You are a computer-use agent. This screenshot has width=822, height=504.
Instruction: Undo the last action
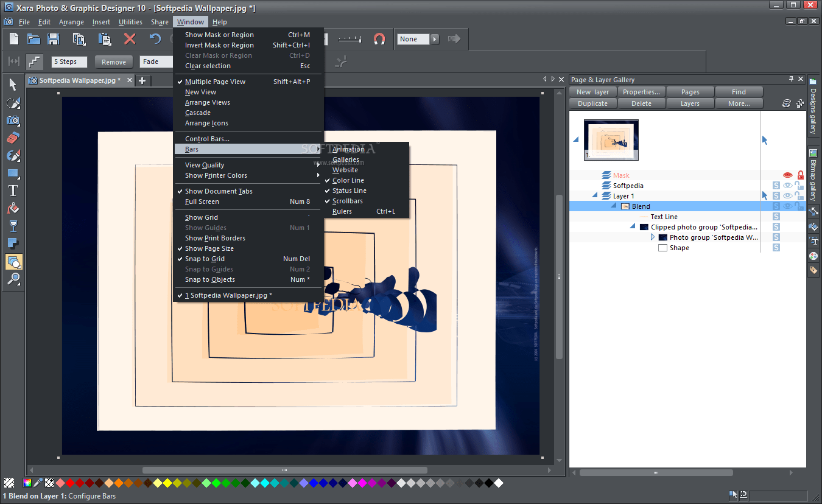[155, 39]
